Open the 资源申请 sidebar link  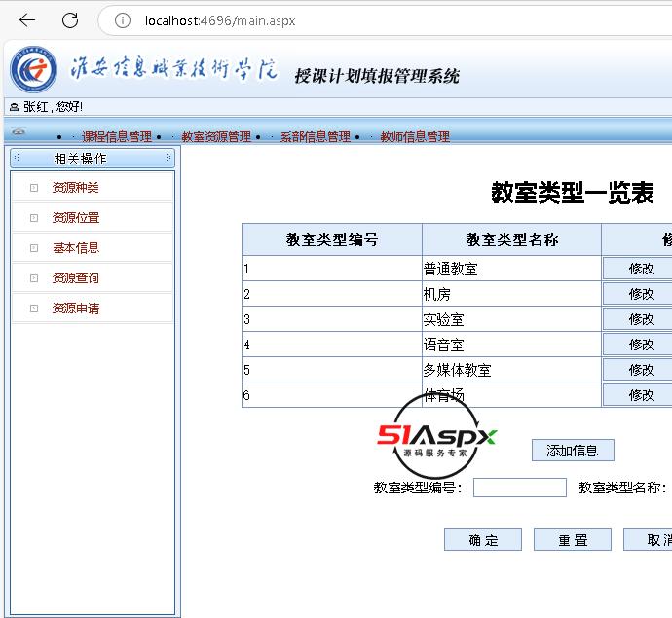click(75, 309)
